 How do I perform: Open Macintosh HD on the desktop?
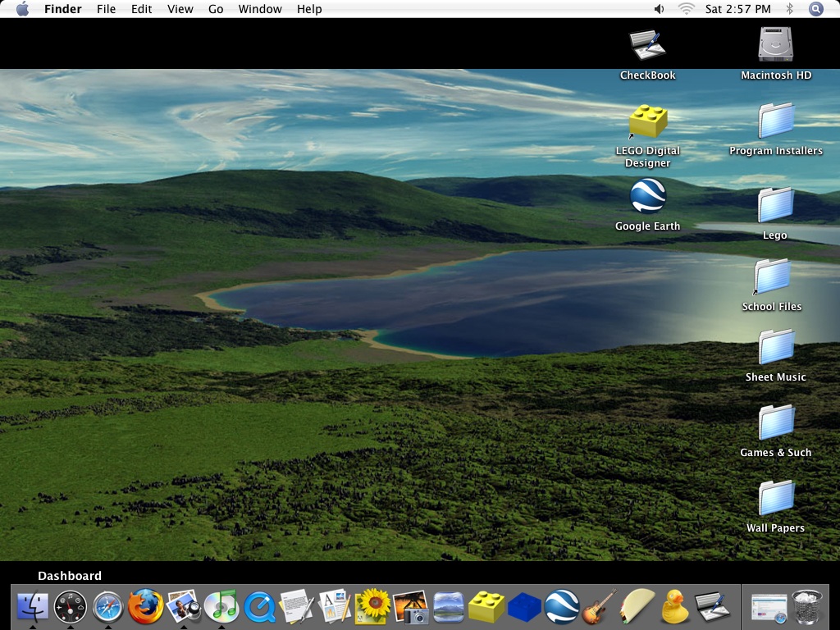point(775,45)
